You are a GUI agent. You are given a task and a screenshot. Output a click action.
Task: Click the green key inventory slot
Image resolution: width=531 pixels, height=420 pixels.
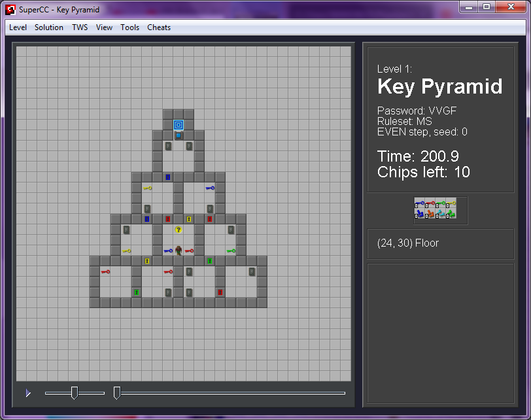click(x=440, y=203)
